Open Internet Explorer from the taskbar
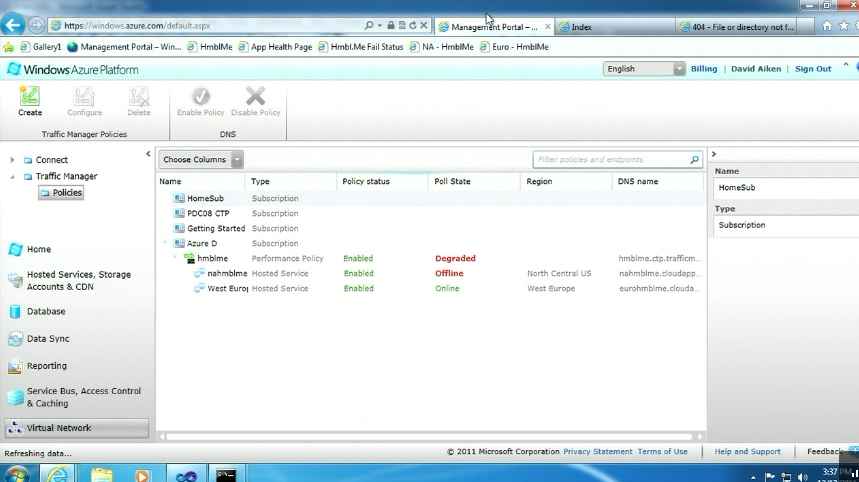 pos(57,474)
